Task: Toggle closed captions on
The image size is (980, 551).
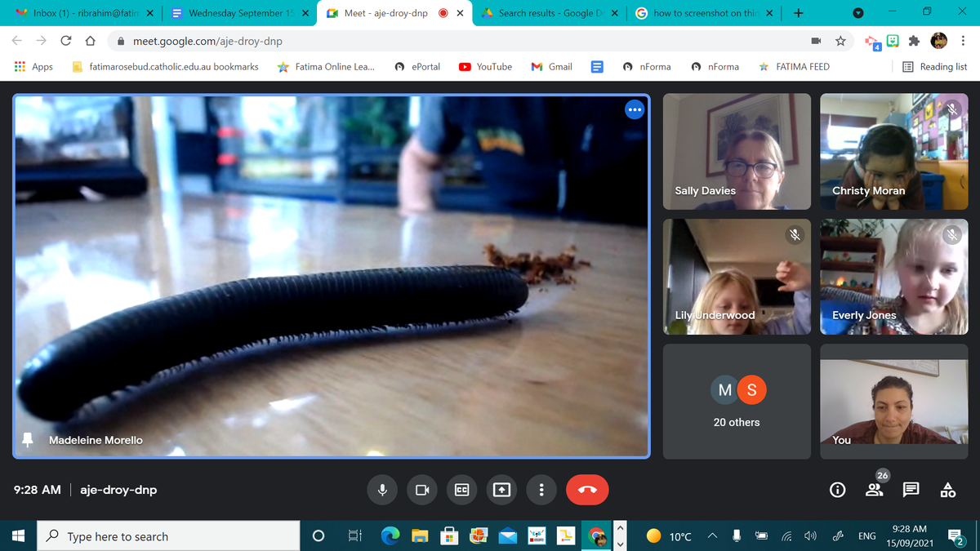Action: (x=461, y=490)
